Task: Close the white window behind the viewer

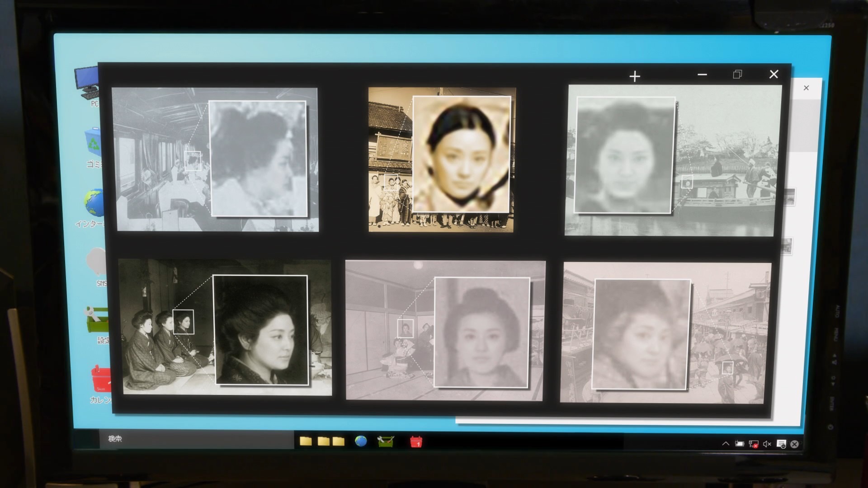Action: coord(806,88)
